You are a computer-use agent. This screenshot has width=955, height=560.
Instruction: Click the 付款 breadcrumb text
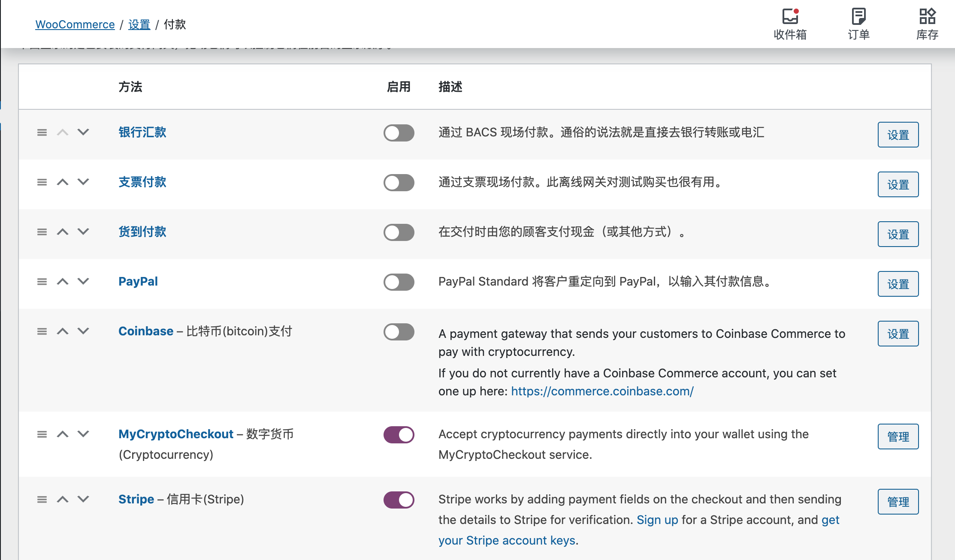175,24
